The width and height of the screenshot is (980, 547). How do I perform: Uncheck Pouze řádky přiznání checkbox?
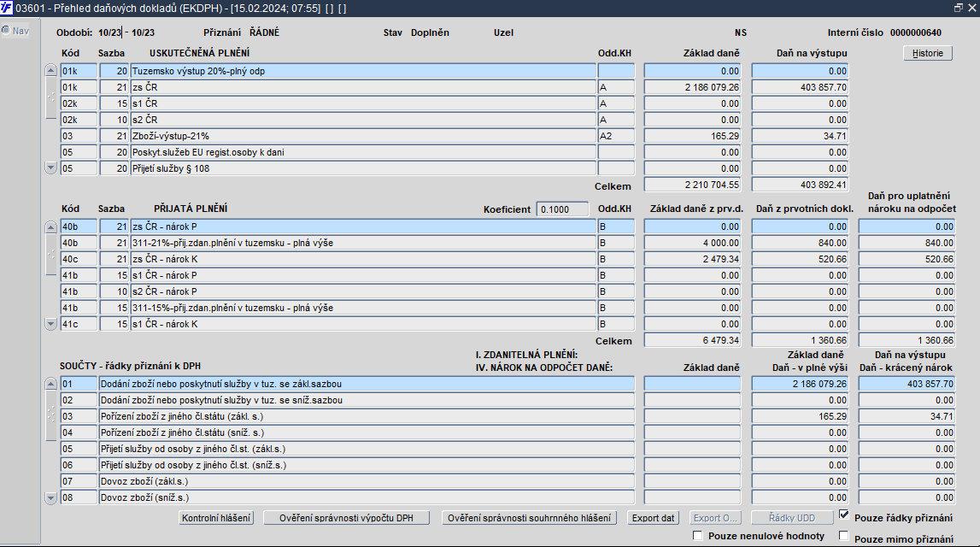[844, 515]
